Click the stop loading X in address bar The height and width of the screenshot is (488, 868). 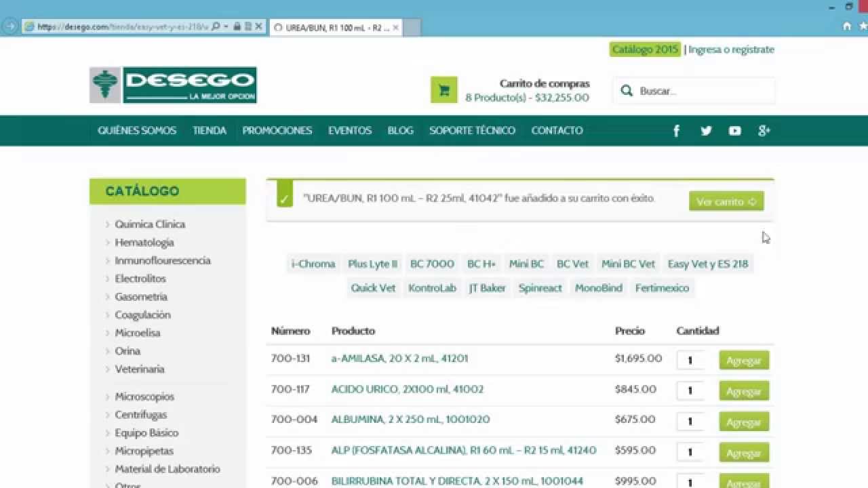coord(258,26)
